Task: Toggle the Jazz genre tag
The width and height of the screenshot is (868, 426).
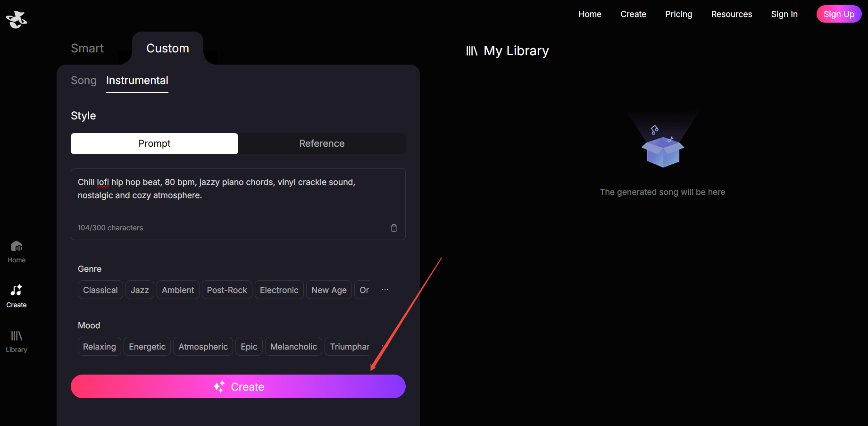Action: (140, 290)
